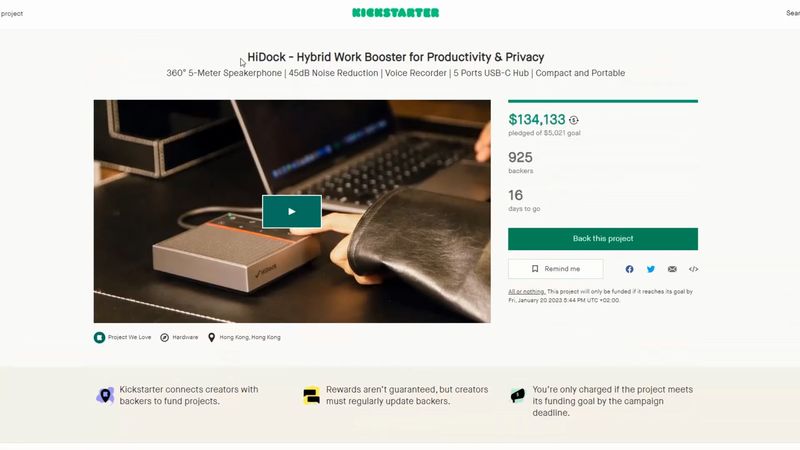Go to the Kickstarter home logo
800x450 pixels.
395,13
